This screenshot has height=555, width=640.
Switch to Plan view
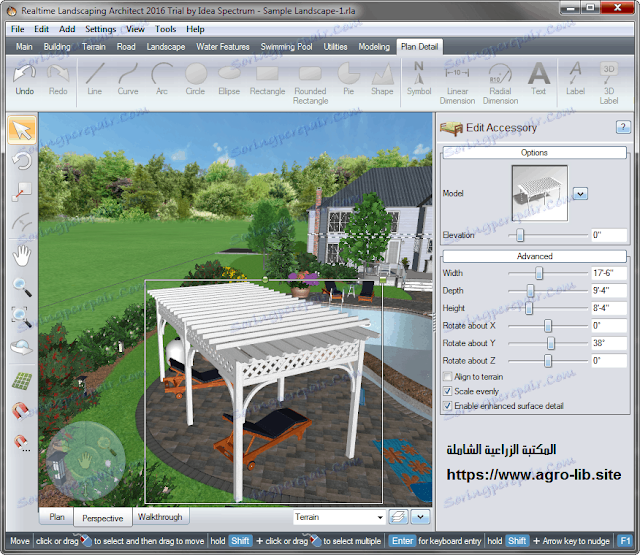(57, 517)
